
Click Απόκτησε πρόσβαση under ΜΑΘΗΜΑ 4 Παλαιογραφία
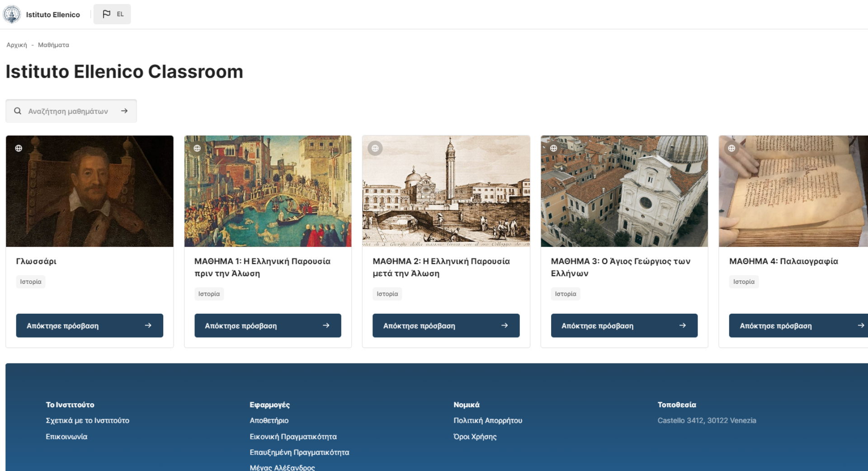click(798, 325)
